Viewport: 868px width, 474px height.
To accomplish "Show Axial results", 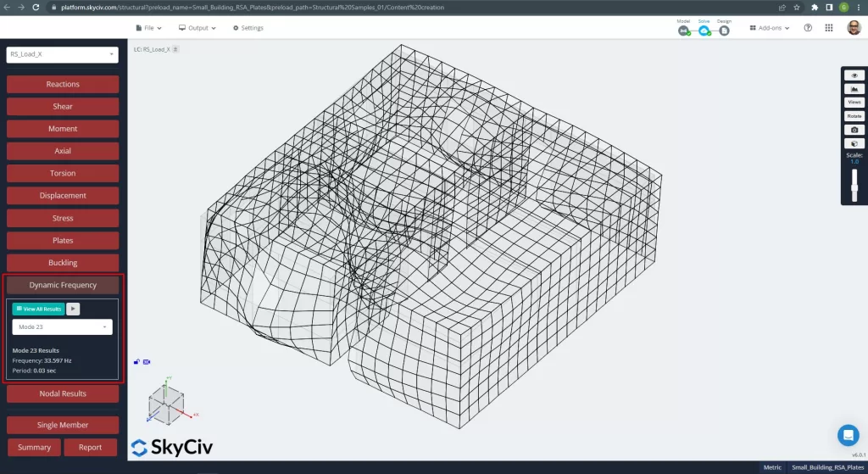I will coord(63,151).
